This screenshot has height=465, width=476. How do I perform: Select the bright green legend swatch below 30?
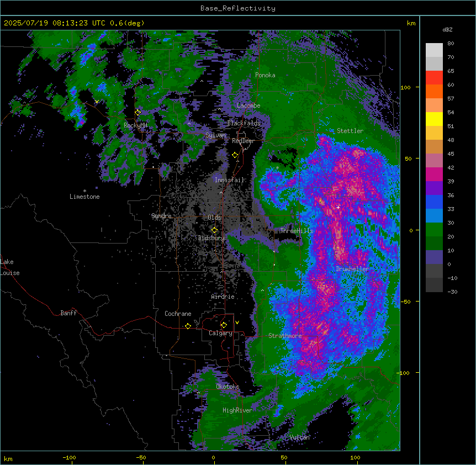click(434, 230)
